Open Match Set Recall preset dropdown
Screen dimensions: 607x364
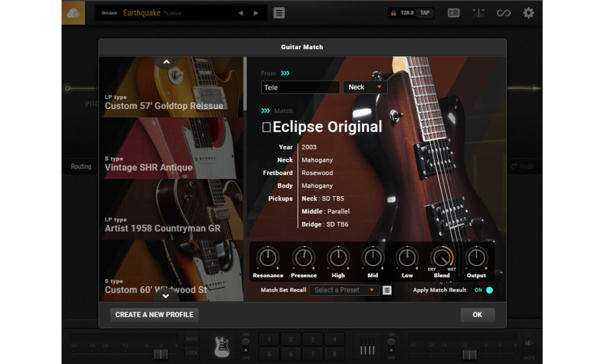pos(344,290)
